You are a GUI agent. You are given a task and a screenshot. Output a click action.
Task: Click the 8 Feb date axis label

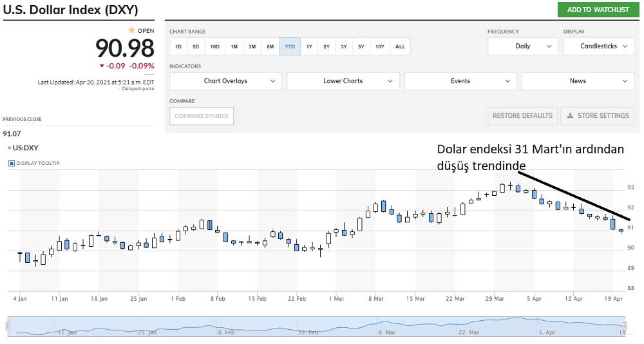(218, 299)
